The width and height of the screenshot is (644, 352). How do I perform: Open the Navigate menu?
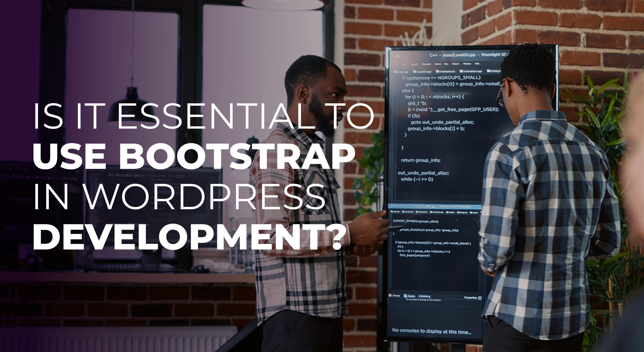click(x=426, y=64)
